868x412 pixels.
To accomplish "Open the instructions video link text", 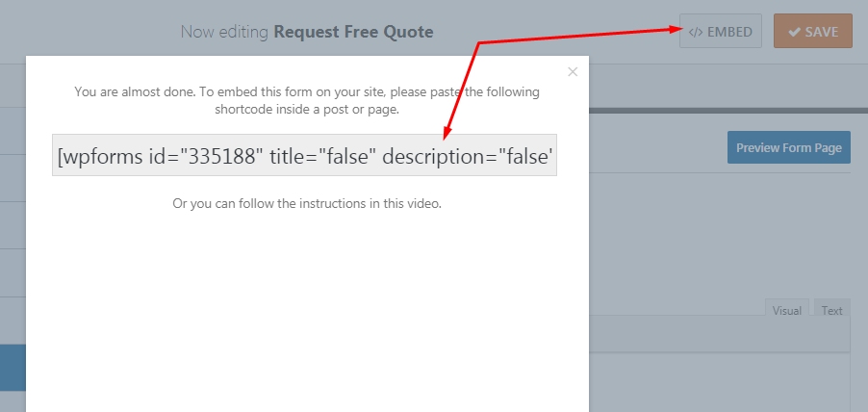I will pos(307,203).
